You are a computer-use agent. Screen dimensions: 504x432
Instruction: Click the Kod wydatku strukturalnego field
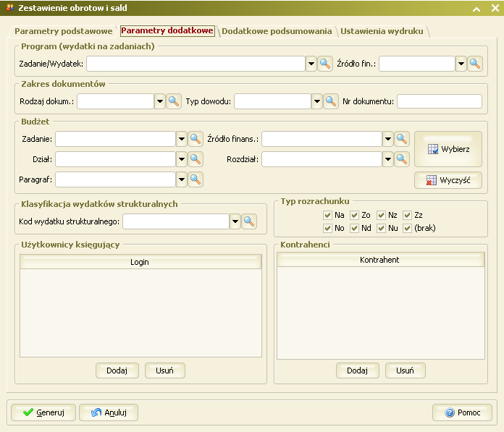click(x=176, y=221)
